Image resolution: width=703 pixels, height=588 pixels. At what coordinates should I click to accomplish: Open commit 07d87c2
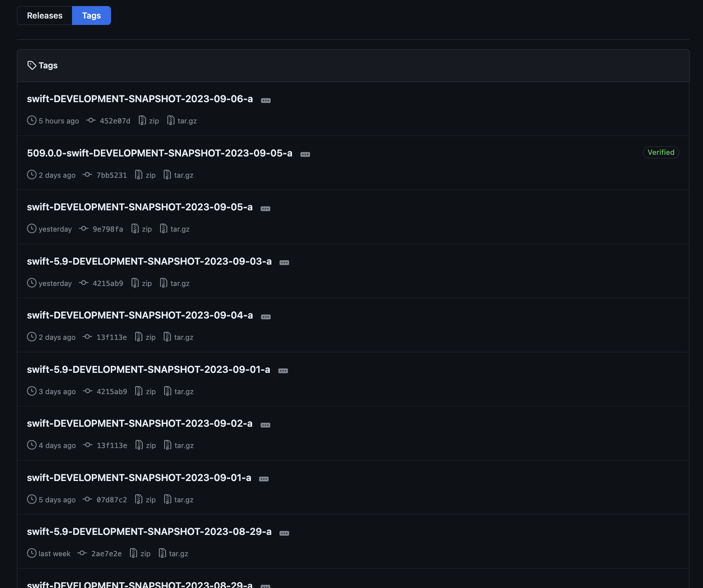tap(105, 500)
